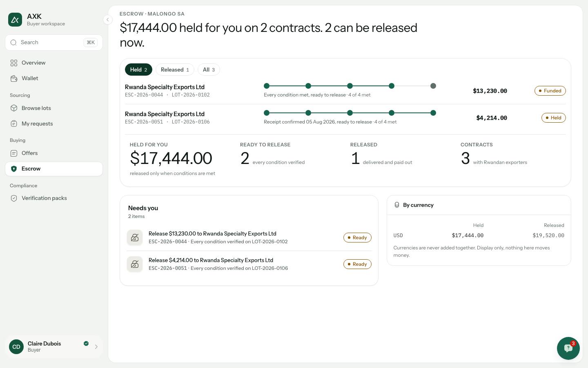Viewport: 588px width, 368px height.
Task: Open Wallet via its wallet icon
Action: coord(14,79)
